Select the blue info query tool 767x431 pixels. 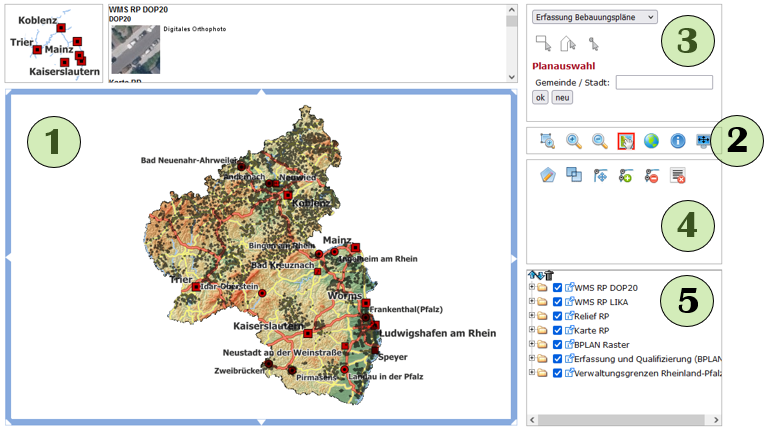point(678,142)
